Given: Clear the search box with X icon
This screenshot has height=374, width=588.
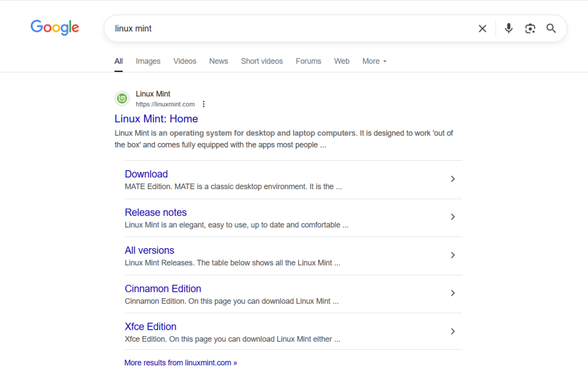Looking at the screenshot, I should (x=482, y=29).
